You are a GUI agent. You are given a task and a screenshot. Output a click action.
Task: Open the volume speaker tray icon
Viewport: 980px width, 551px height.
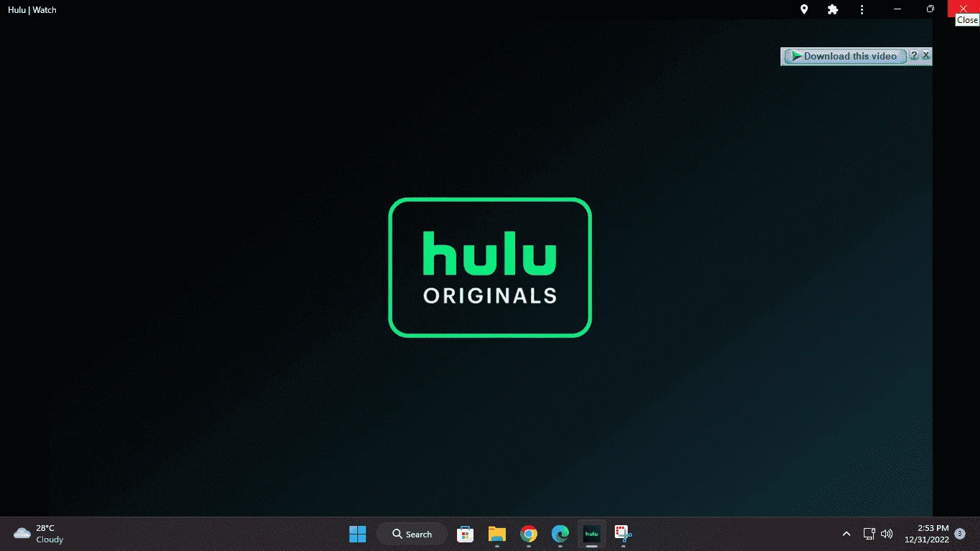[887, 534]
